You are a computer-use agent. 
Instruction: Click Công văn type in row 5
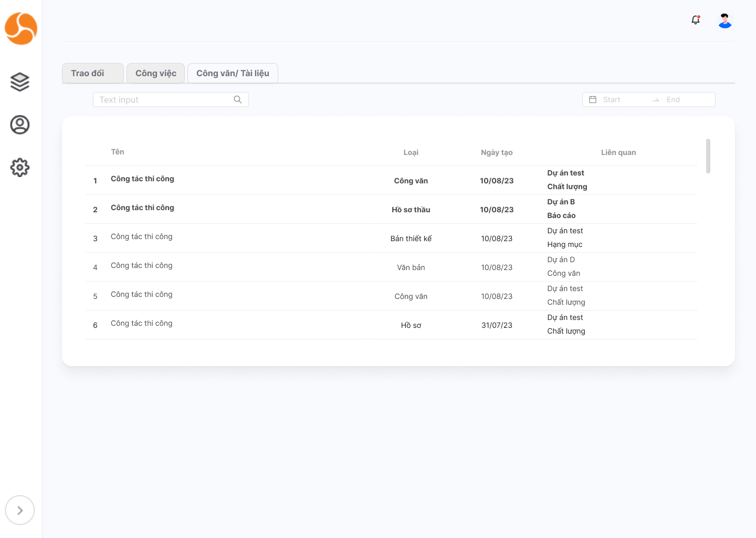click(411, 296)
